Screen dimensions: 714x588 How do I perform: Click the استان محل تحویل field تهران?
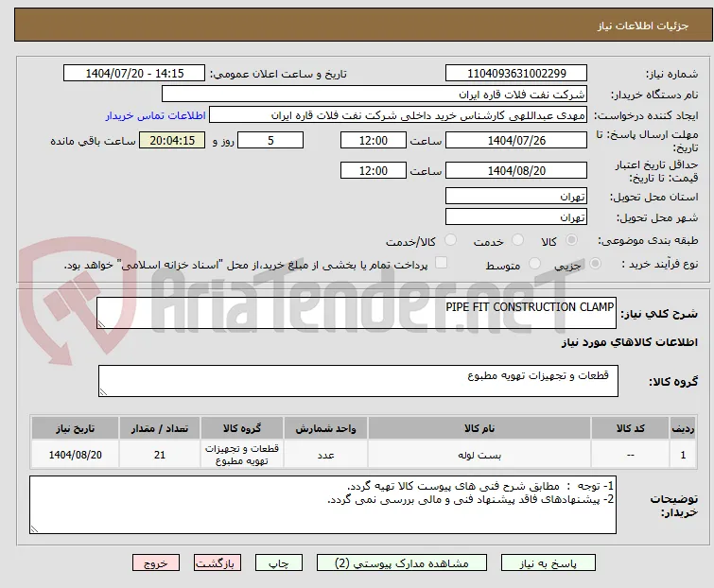point(516,196)
